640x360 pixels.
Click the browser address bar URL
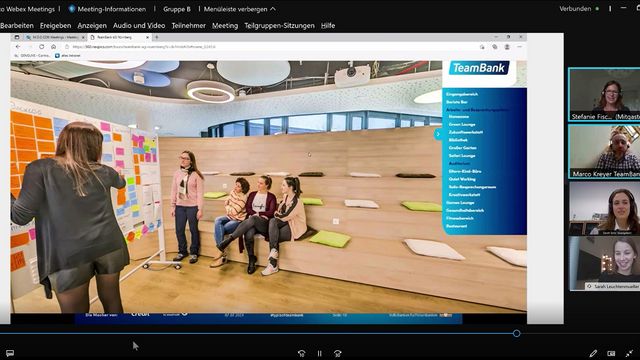pyautogui.click(x=144, y=47)
